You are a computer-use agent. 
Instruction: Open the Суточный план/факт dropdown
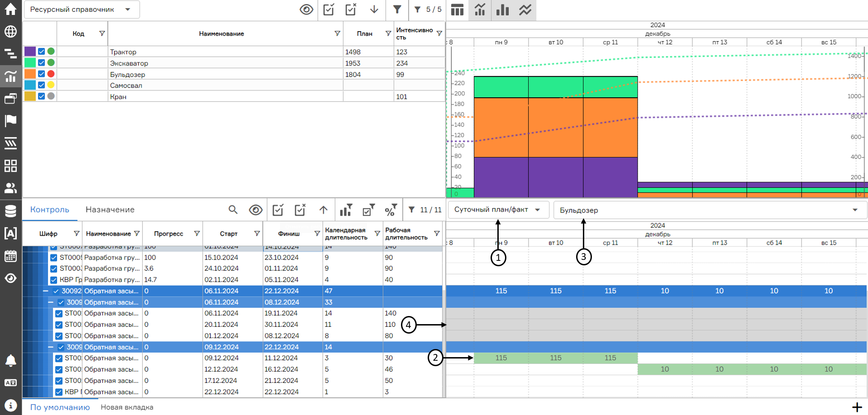coord(498,210)
